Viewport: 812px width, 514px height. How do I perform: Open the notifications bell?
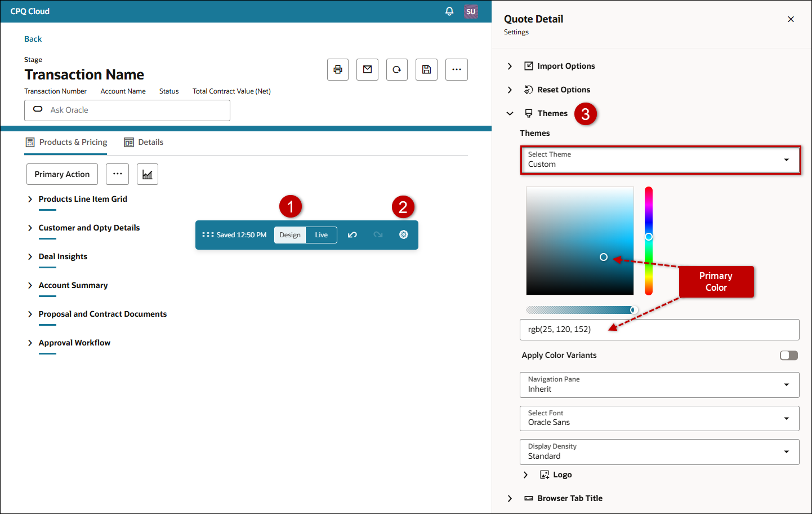(x=449, y=11)
